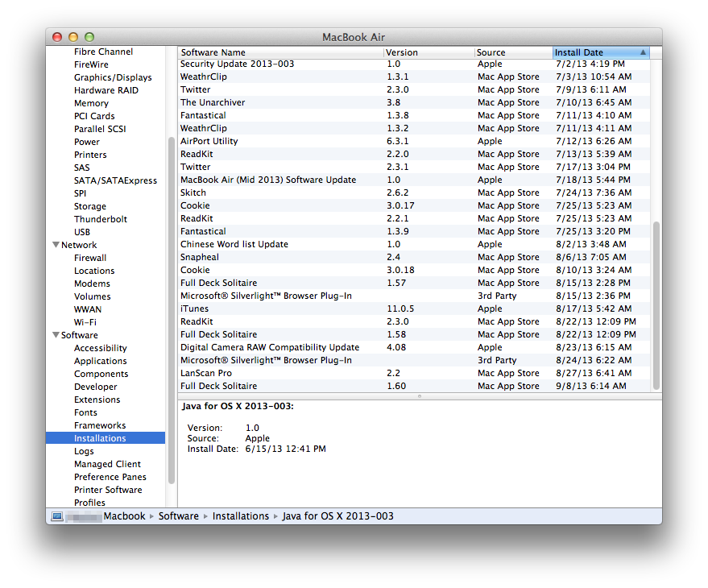Open Fonts under Software
The image size is (708, 588).
[85, 412]
